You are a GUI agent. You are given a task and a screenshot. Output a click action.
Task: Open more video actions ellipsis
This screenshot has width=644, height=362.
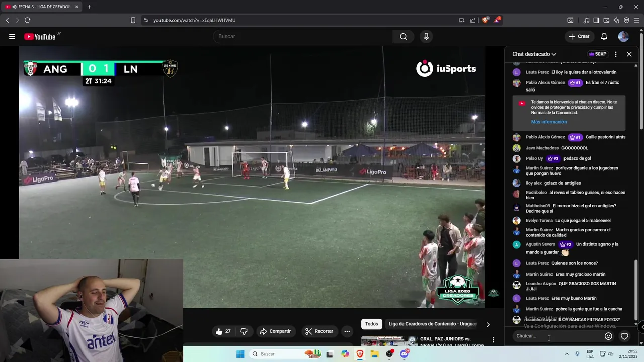(x=347, y=331)
